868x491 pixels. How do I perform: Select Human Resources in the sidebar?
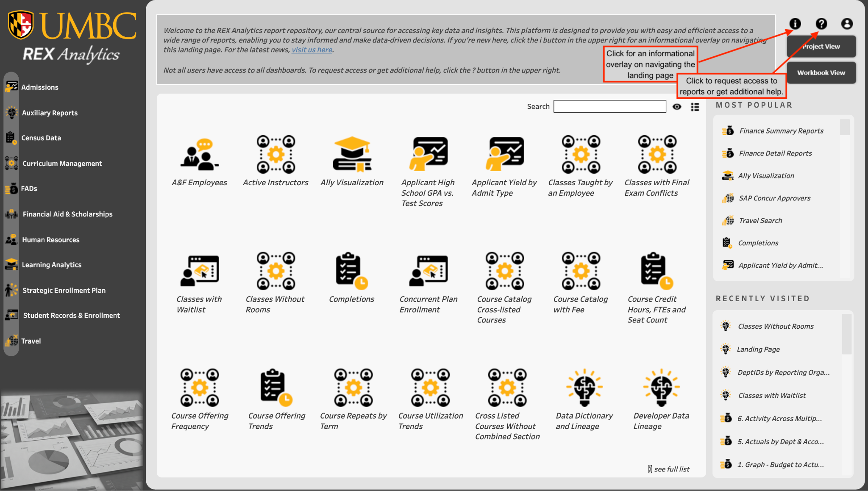tap(51, 240)
